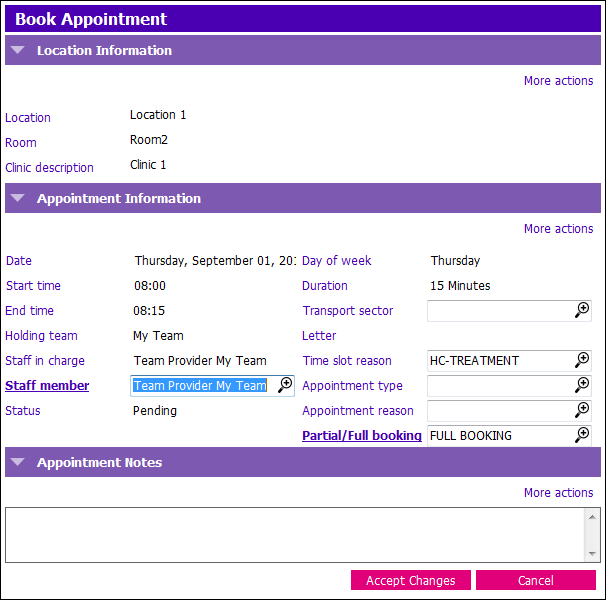
Task: Open lookup for Staff member field
Action: click(285, 386)
